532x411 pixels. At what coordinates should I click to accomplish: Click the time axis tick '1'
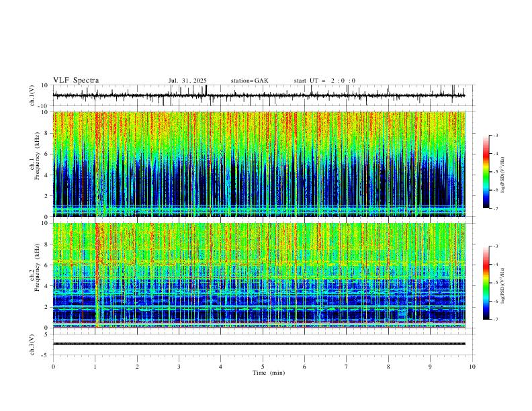tap(95, 367)
